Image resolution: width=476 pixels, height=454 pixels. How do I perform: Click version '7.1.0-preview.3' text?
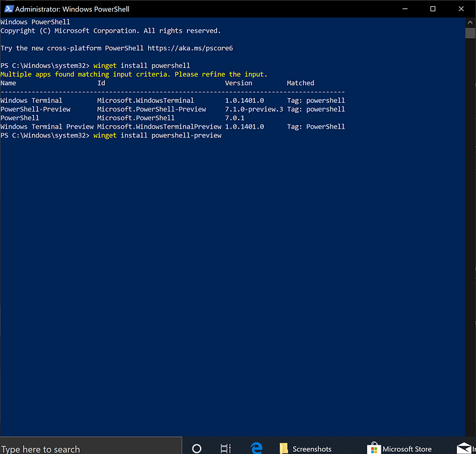point(254,109)
